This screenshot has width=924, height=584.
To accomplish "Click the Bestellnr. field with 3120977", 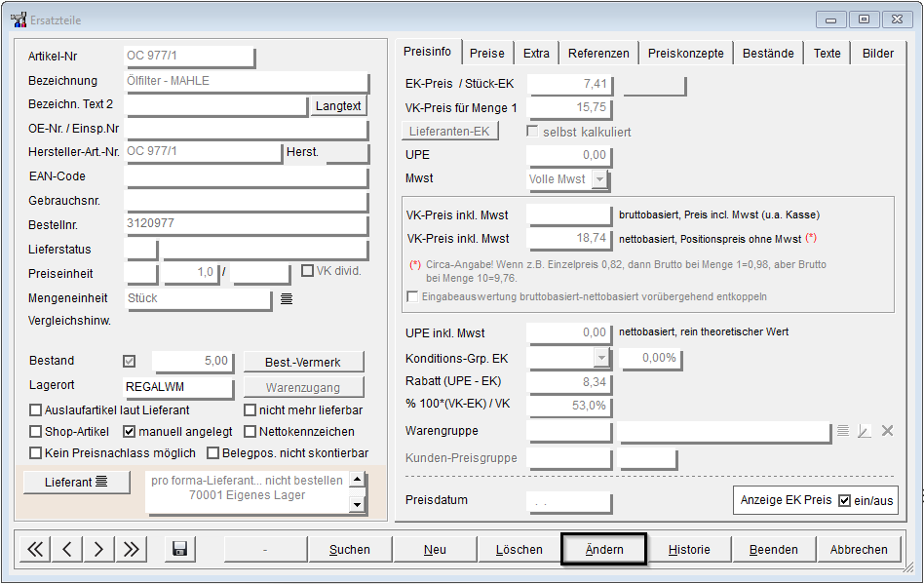I will pyautogui.click(x=247, y=224).
